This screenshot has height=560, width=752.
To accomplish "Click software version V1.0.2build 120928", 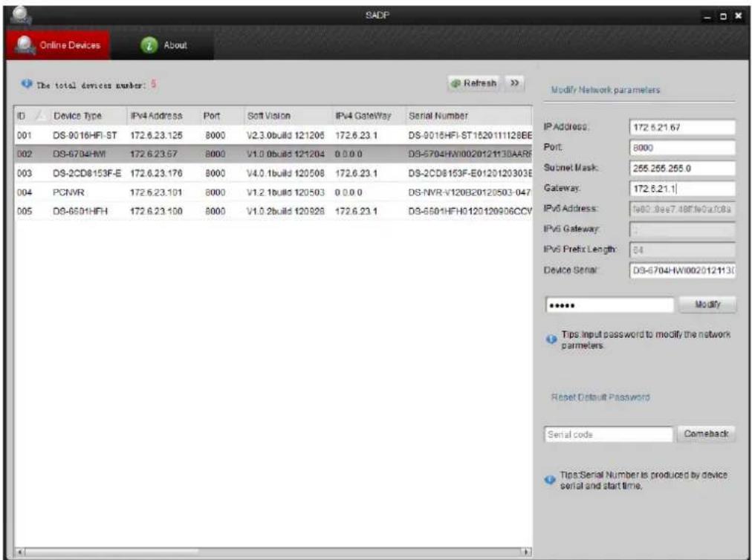I will (285, 211).
